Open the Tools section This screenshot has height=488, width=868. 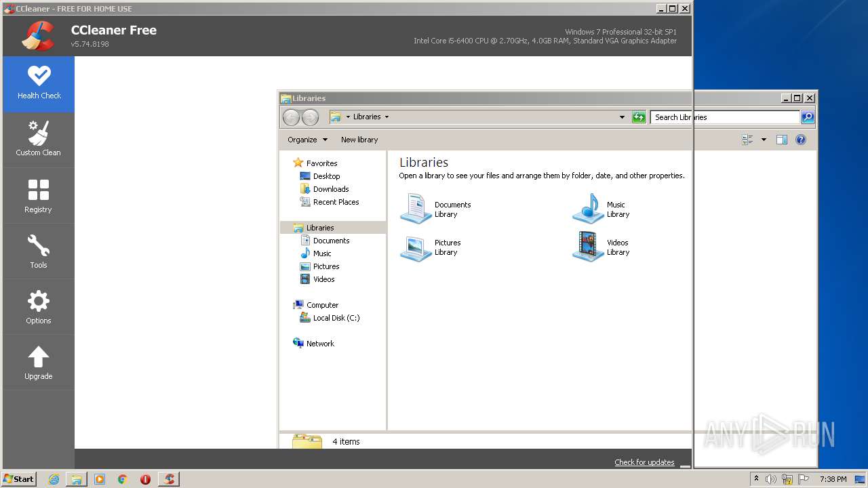(x=39, y=251)
